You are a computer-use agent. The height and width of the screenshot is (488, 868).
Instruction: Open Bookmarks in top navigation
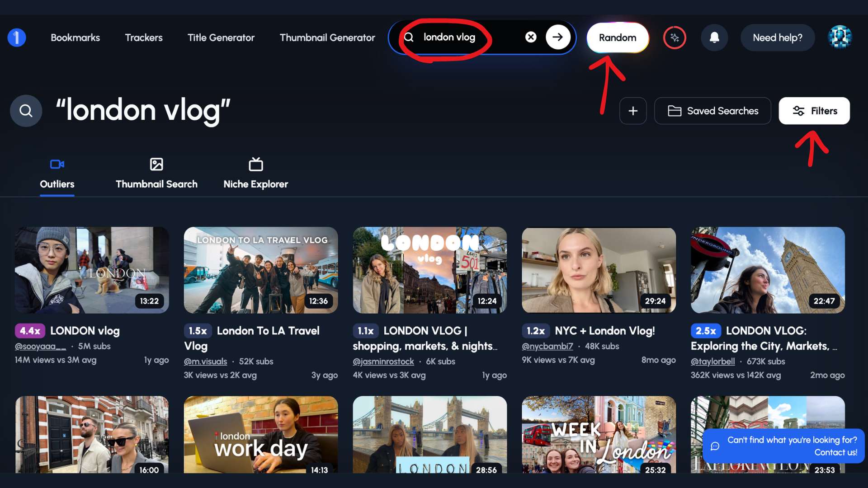pos(75,38)
